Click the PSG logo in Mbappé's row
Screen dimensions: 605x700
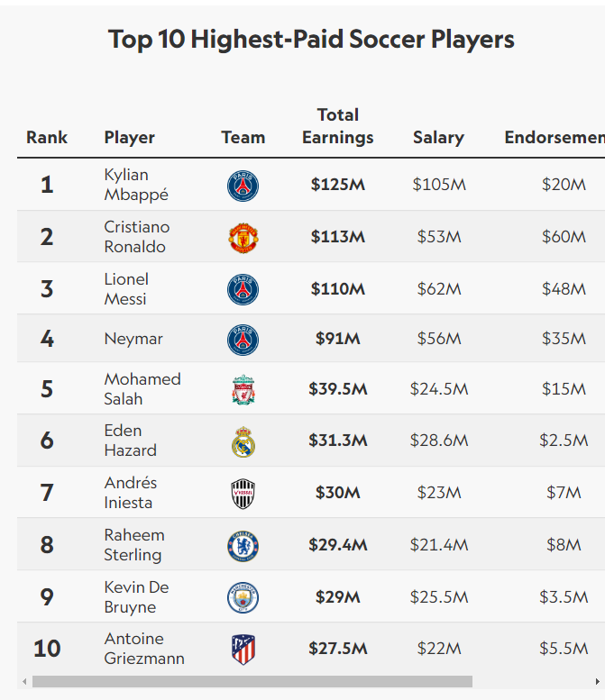point(243,185)
